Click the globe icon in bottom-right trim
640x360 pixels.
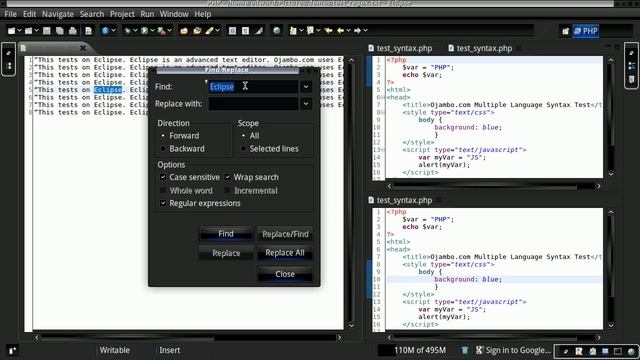(631, 351)
